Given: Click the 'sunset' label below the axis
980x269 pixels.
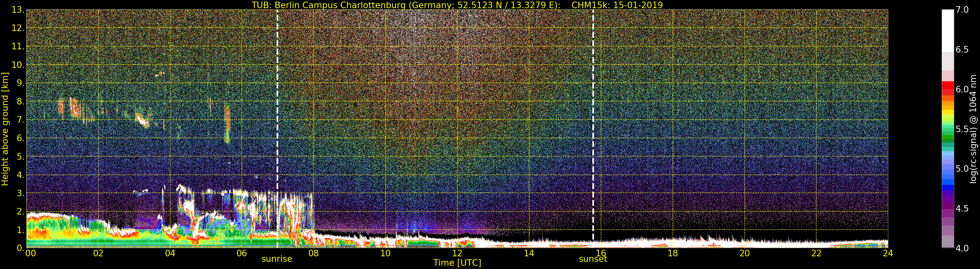Looking at the screenshot, I should tap(593, 260).
